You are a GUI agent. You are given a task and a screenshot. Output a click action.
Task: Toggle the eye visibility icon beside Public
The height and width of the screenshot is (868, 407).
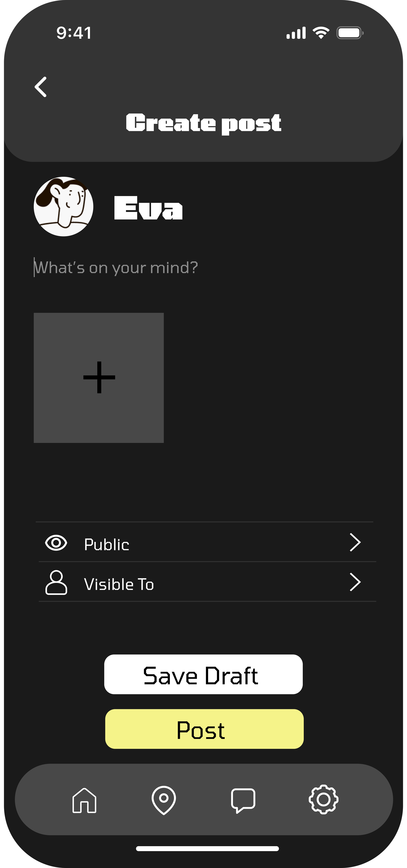pos(56,543)
